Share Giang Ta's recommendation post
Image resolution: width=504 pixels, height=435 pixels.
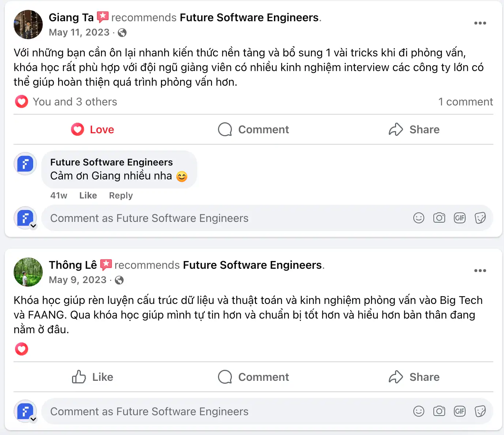point(414,130)
